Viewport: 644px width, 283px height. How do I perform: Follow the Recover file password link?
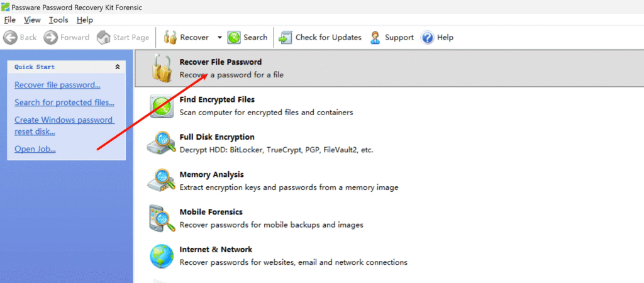click(x=57, y=85)
